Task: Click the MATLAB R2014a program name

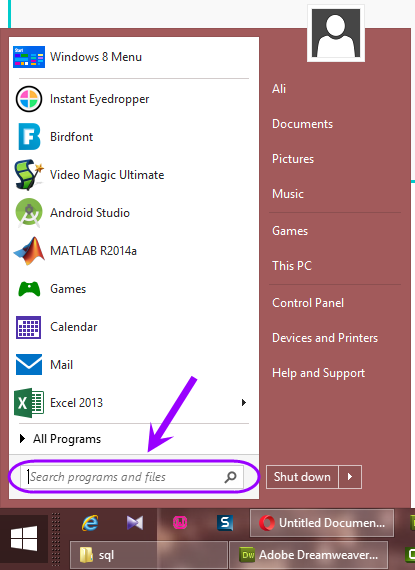Action: tap(93, 251)
